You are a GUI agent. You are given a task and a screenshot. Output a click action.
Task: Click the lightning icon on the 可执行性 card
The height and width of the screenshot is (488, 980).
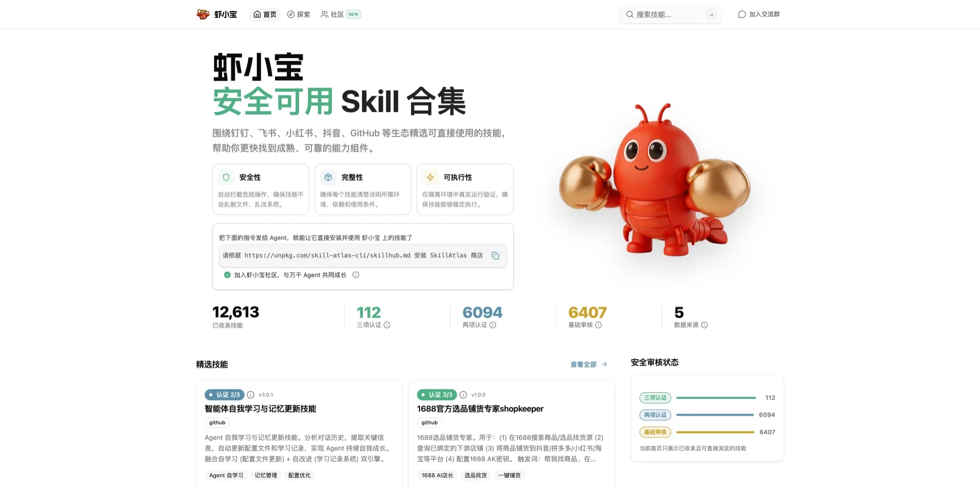point(431,177)
